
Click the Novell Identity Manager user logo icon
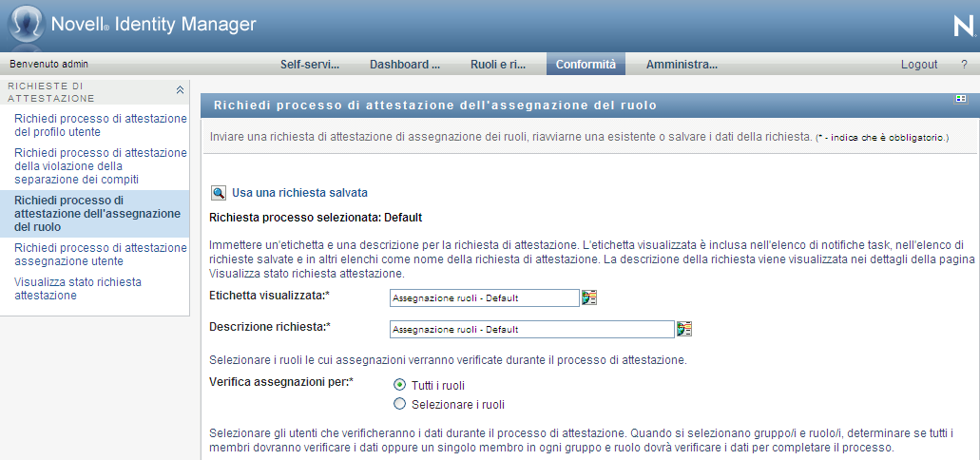[26, 25]
